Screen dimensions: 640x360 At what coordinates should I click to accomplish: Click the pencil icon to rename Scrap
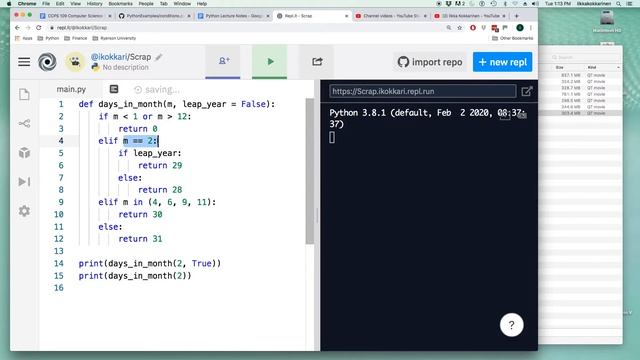159,57
